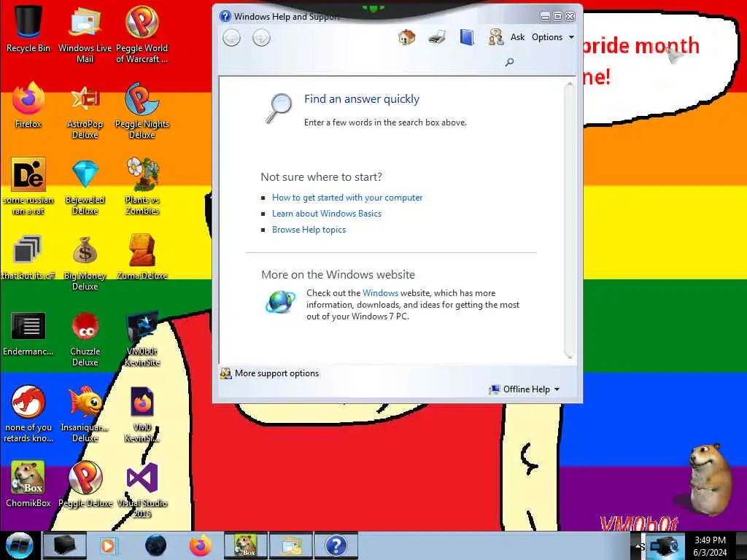Select the 'that but its c#' desktop icon
747x560 pixels.
click(x=28, y=257)
